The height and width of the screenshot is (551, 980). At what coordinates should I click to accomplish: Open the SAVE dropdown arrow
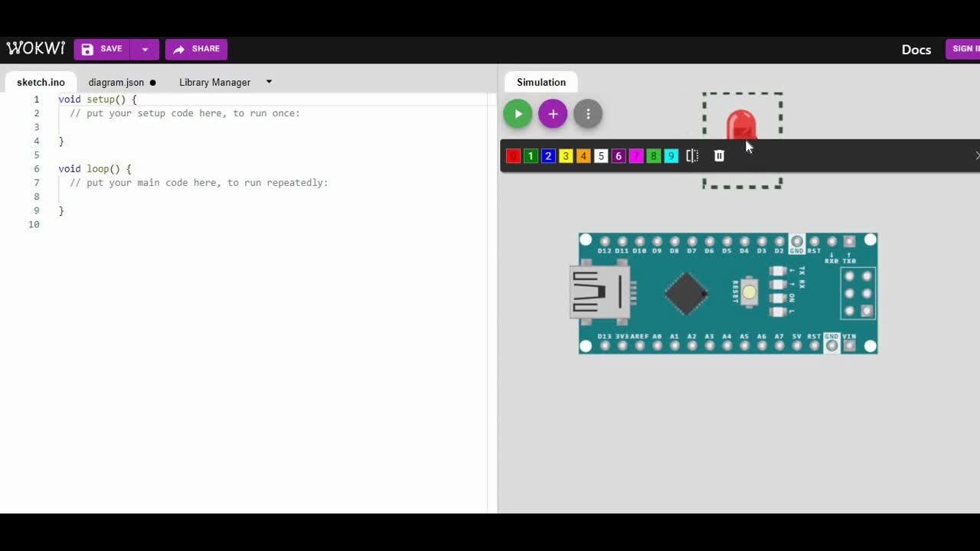point(145,49)
